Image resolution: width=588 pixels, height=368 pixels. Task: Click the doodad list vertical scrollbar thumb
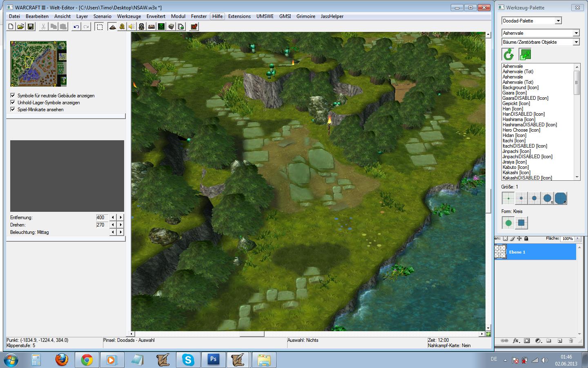[x=577, y=83]
